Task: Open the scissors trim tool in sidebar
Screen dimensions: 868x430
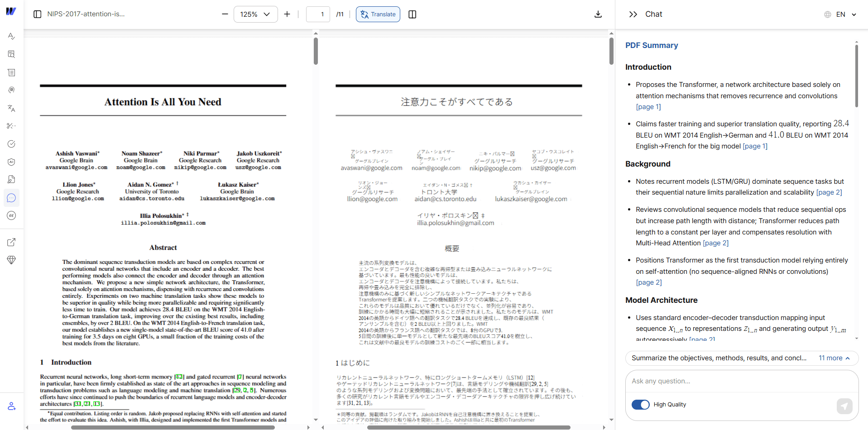Action: click(11, 126)
